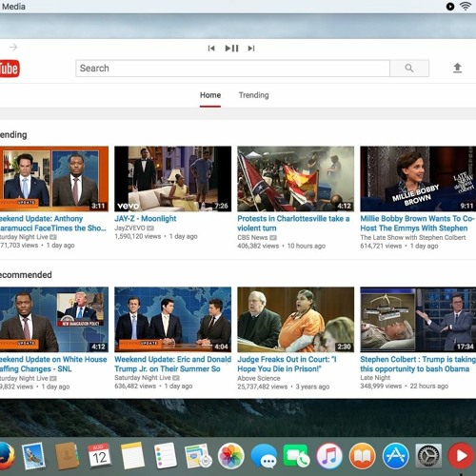Click '1,590,120 views' text
476x476 pixels.
[x=138, y=236]
